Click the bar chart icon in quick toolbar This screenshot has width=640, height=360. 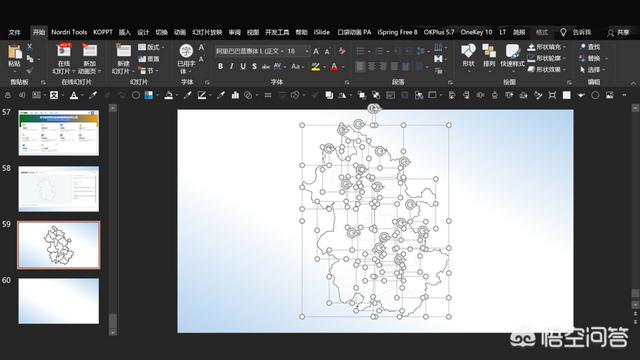tap(235, 95)
